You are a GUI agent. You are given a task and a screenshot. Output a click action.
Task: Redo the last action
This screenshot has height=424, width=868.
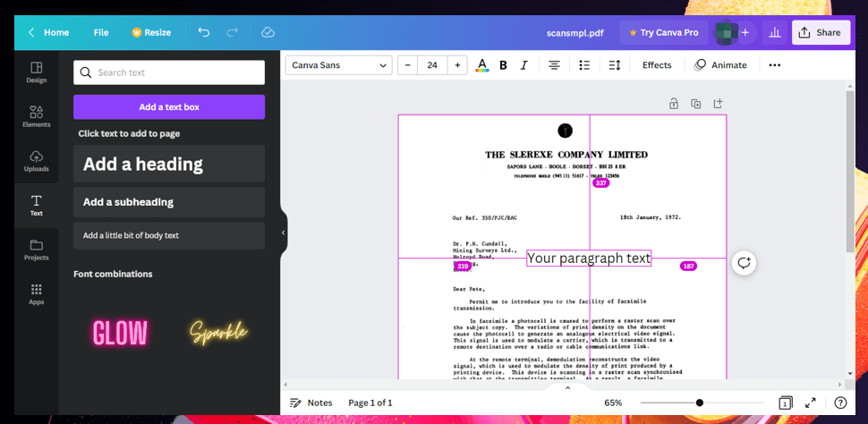[x=233, y=33]
